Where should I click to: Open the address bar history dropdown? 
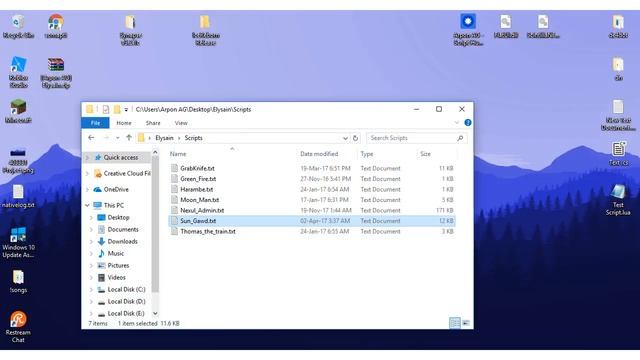345,138
